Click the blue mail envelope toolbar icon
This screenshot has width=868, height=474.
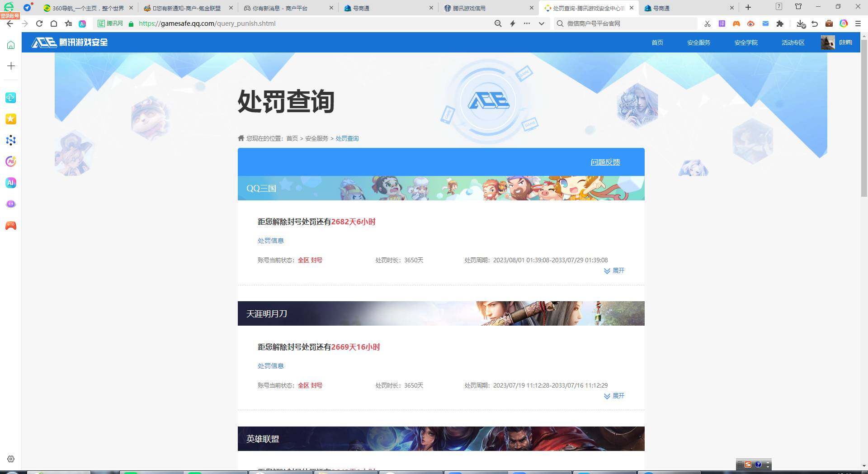[766, 24]
